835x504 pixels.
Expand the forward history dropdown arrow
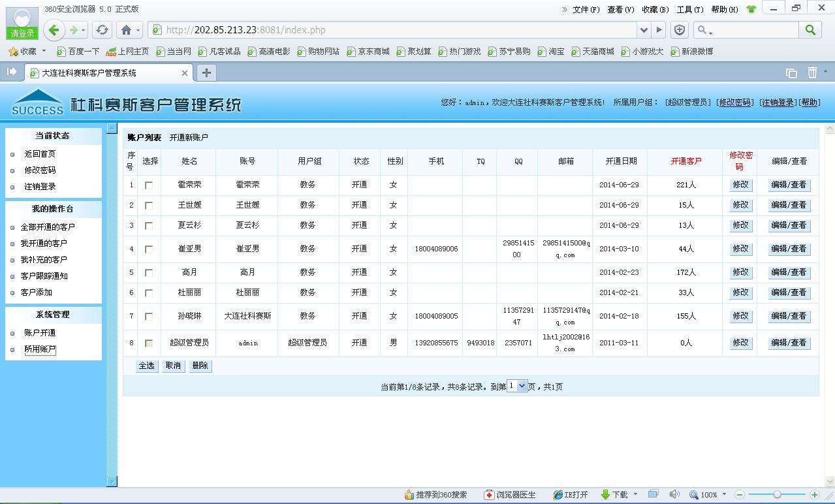click(83, 30)
